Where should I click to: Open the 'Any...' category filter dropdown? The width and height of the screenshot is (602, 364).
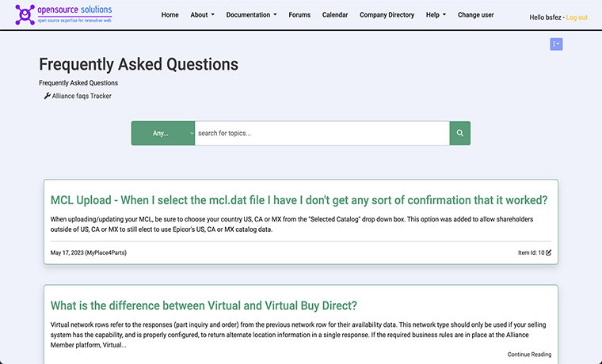coord(163,133)
